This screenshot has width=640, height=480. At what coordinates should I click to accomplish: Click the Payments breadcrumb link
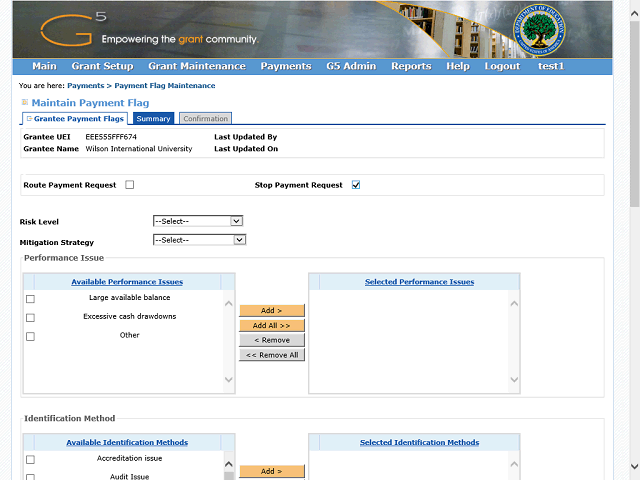pos(85,86)
